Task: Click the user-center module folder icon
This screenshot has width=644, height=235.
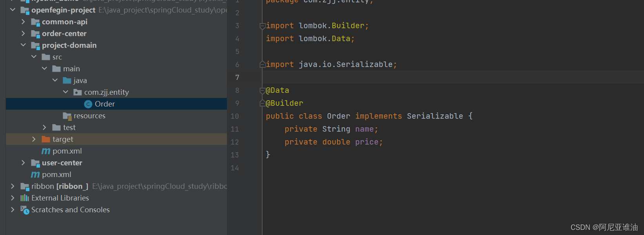Action: click(35, 163)
